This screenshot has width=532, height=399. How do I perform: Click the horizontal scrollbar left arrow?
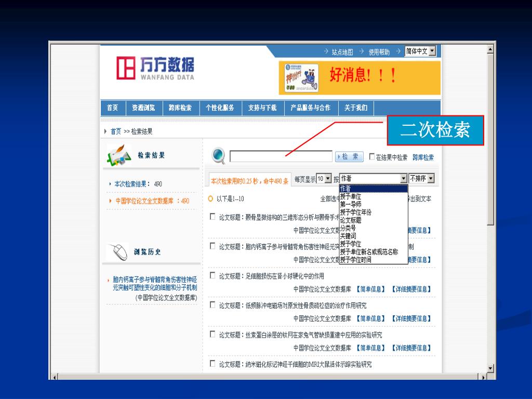tap(54, 377)
